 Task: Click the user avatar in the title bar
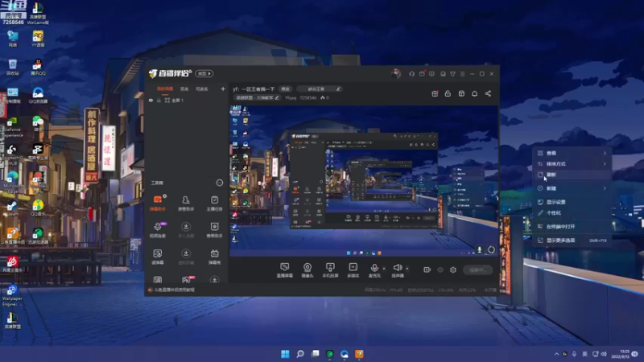pyautogui.click(x=396, y=74)
